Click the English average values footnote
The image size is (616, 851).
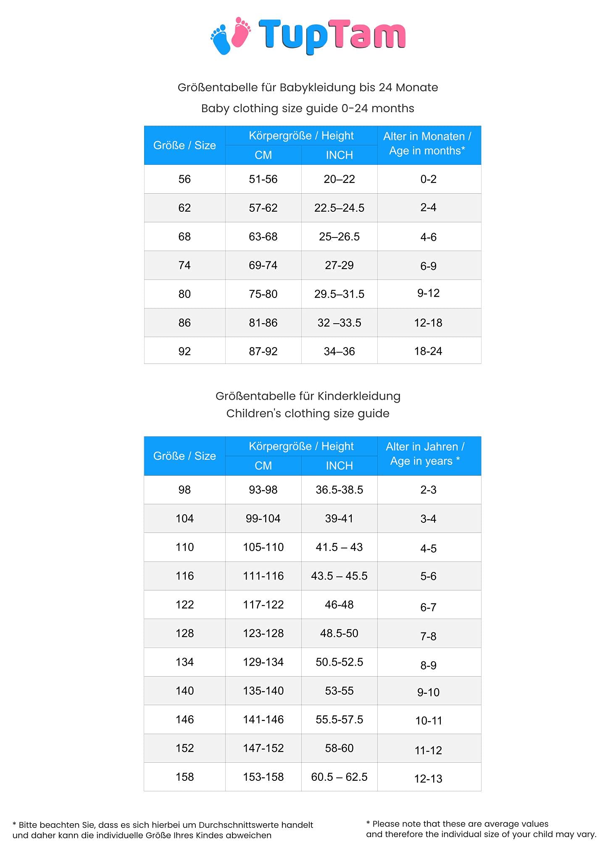(481, 829)
